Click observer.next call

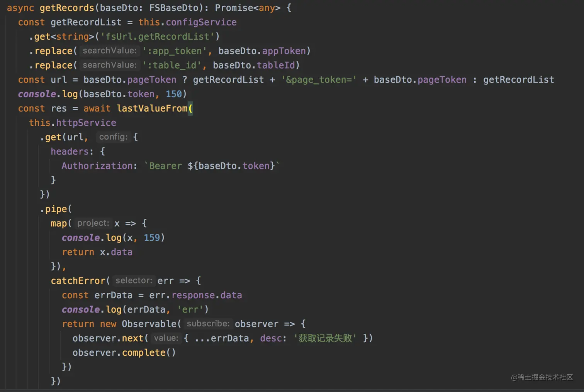[x=108, y=338]
